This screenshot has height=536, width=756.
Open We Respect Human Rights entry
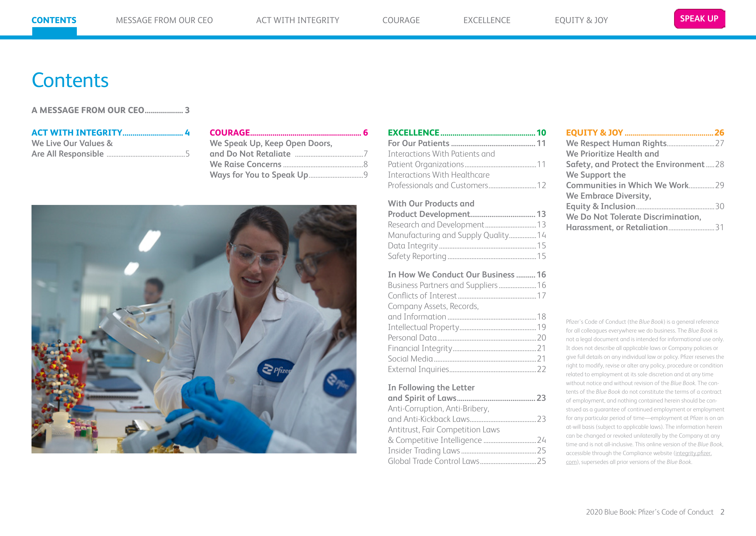click(645, 143)
